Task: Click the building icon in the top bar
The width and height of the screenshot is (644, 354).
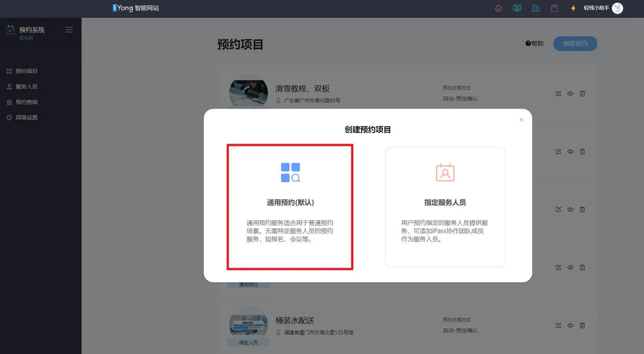Action: coord(536,8)
